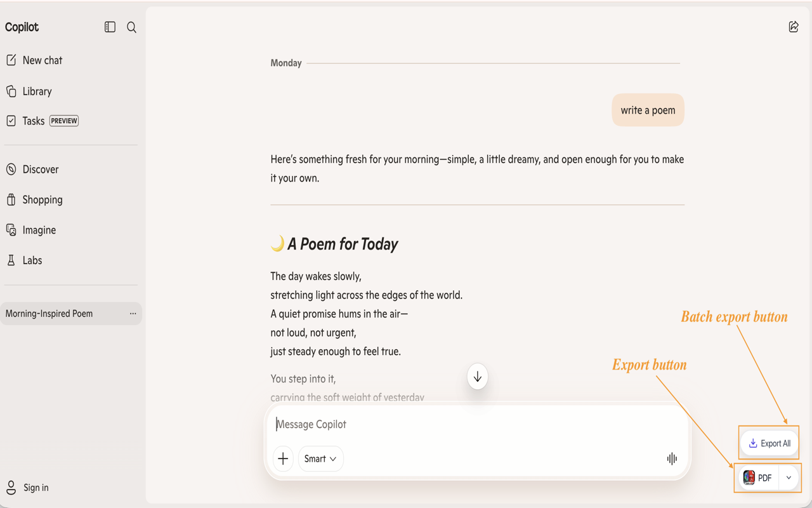Click line 'The day wakes slowly,'

point(316,276)
